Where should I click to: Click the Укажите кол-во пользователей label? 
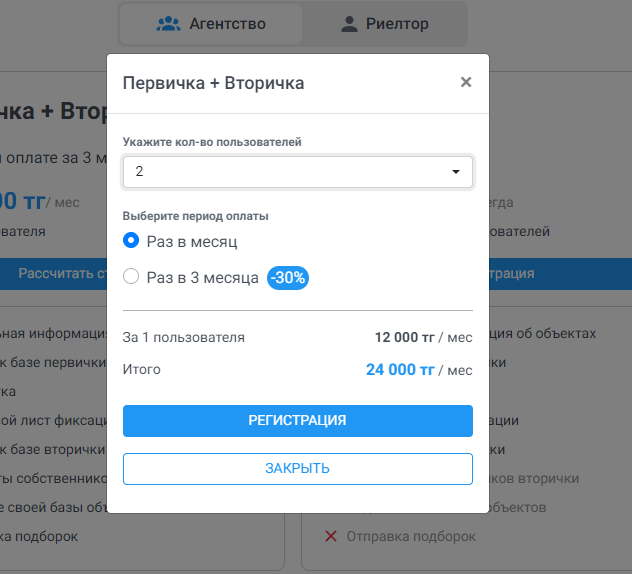212,142
